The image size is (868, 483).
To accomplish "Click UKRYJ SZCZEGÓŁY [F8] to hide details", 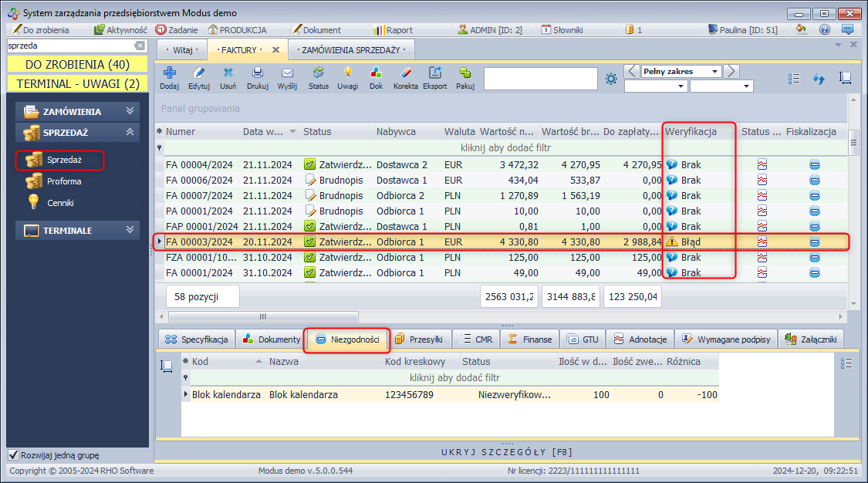I will point(506,451).
